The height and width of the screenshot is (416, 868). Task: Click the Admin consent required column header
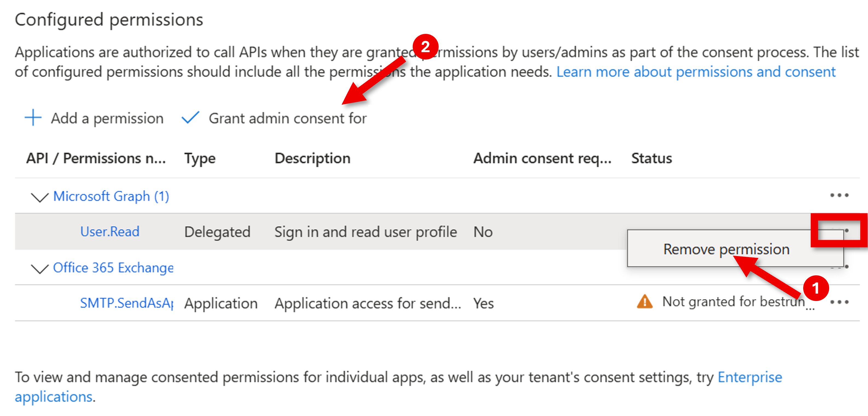543,158
